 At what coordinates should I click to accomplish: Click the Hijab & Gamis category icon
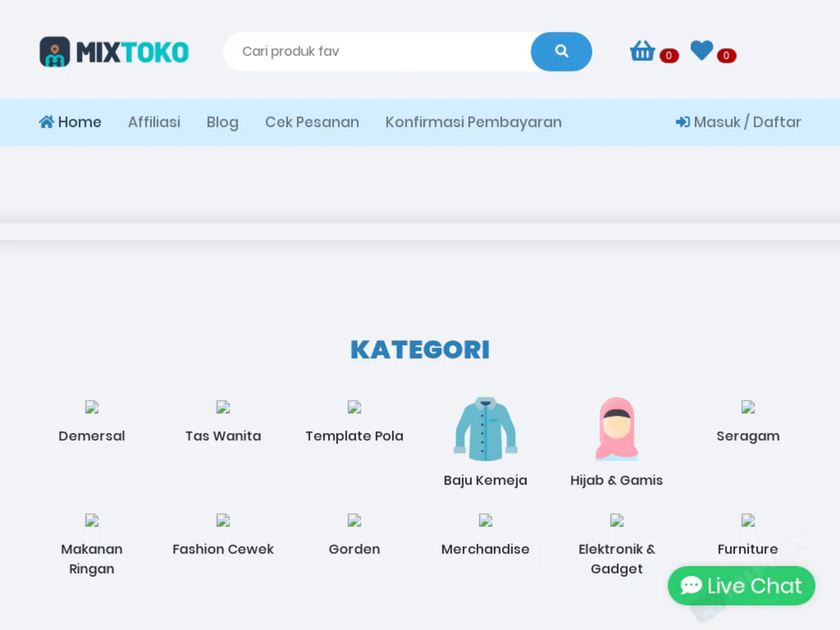point(616,429)
